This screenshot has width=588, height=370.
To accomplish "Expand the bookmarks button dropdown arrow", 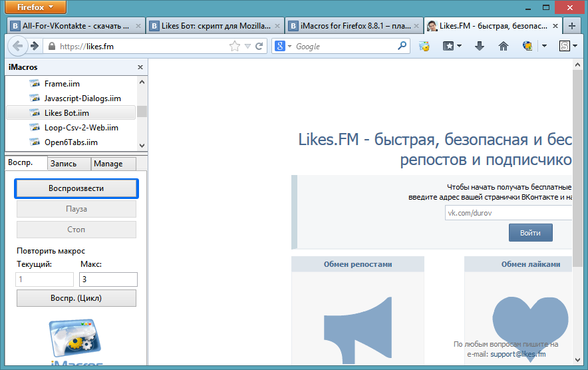I will 459,46.
